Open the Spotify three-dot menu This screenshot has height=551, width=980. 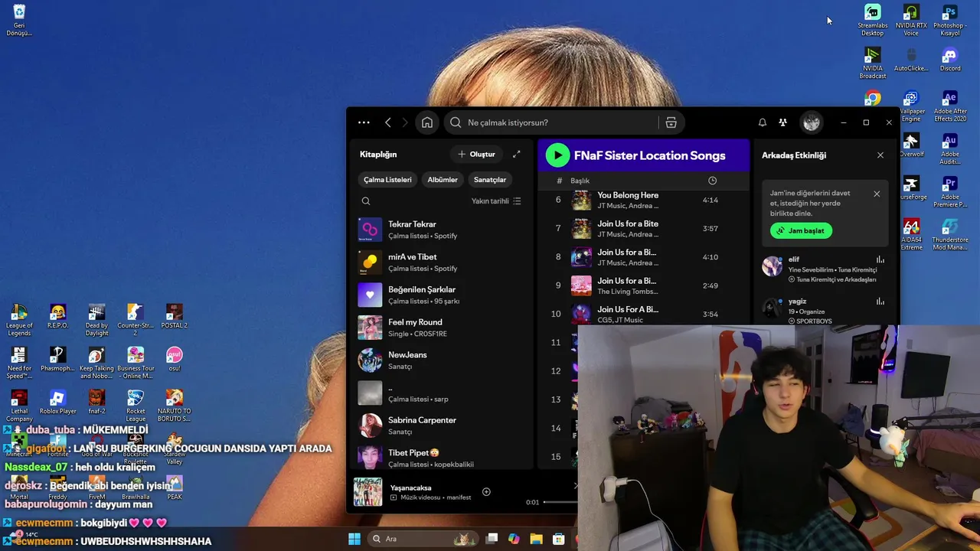point(364,122)
